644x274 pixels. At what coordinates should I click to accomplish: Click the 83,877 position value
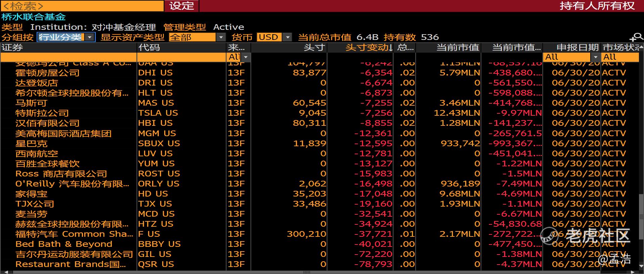pyautogui.click(x=309, y=73)
